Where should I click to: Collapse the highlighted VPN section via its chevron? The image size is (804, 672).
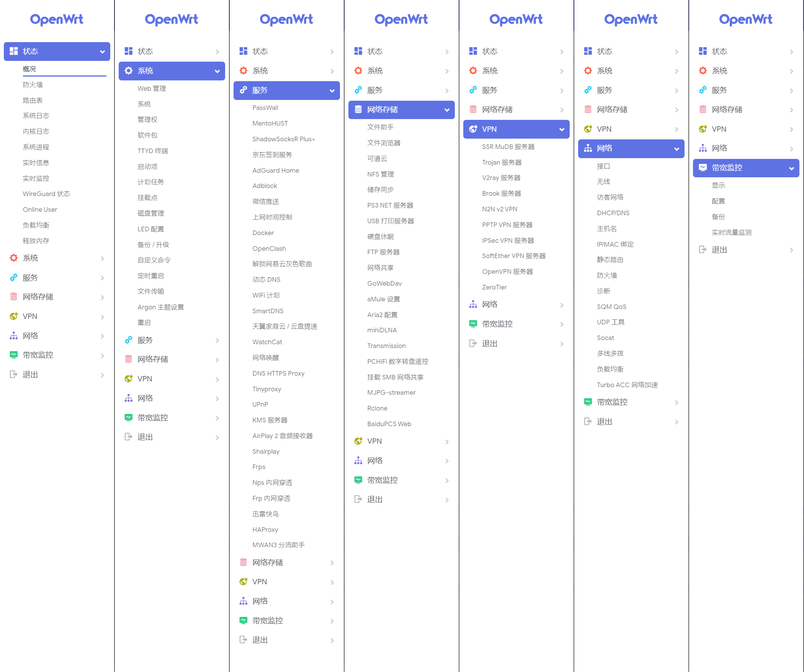click(562, 129)
